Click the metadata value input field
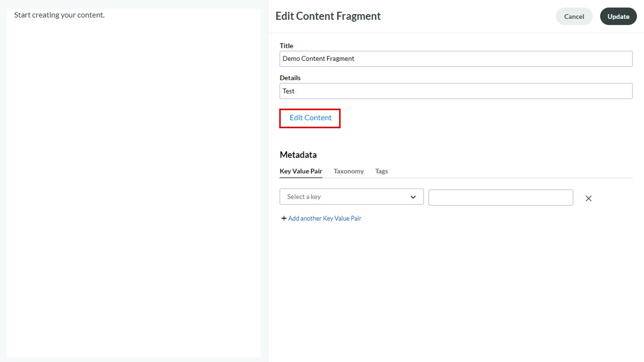 [x=501, y=198]
